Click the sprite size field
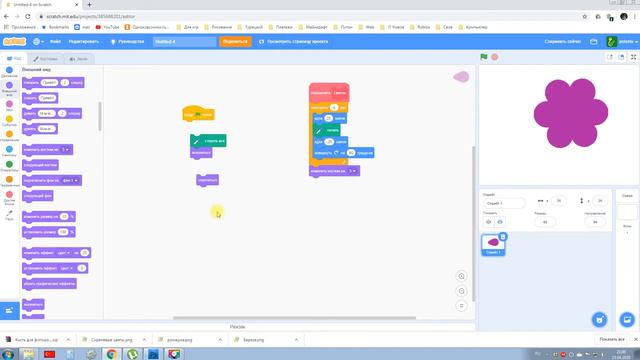 click(x=545, y=222)
